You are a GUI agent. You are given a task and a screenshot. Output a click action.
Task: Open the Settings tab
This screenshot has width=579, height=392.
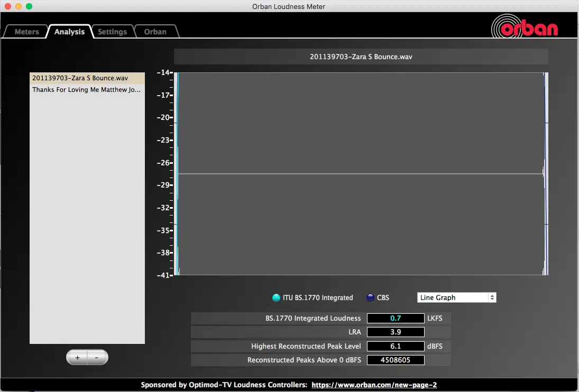[112, 32]
